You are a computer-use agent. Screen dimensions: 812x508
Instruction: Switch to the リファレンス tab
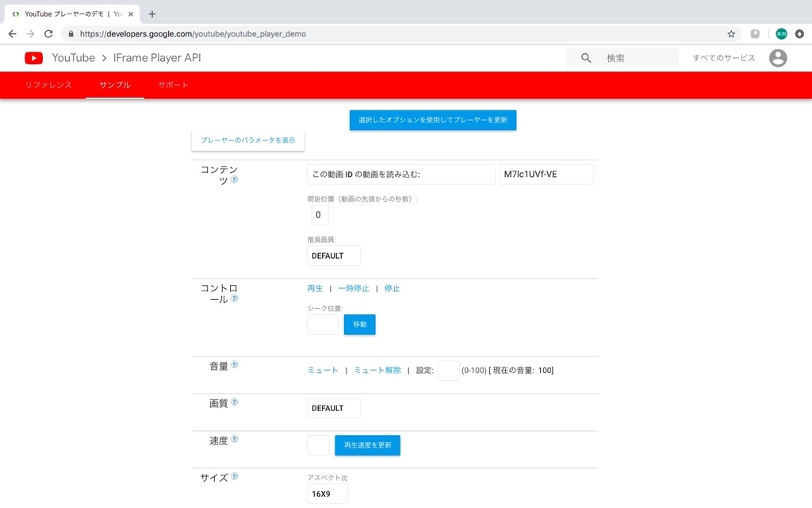48,85
